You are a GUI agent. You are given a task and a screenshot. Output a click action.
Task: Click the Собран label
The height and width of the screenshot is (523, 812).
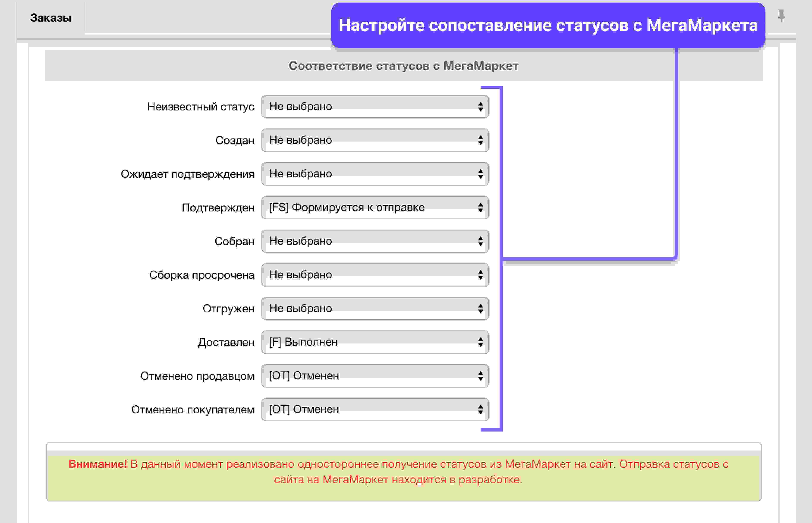234,241
